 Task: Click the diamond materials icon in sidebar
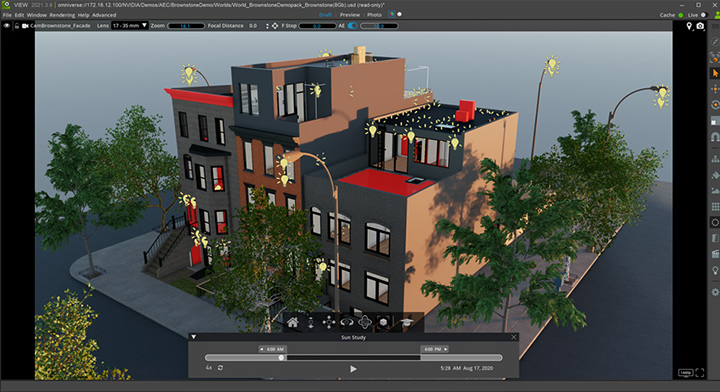coord(714,175)
